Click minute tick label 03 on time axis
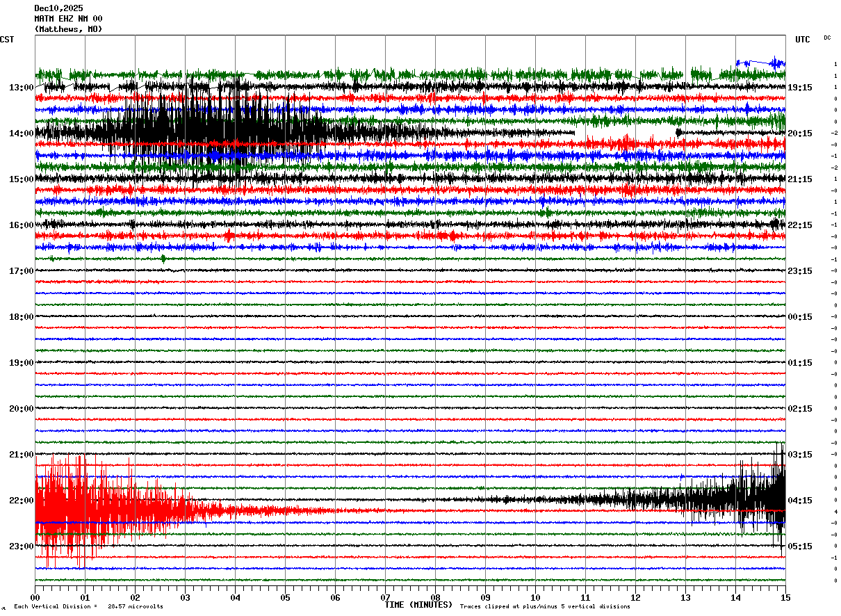The width and height of the screenshot is (841, 616). [x=185, y=597]
